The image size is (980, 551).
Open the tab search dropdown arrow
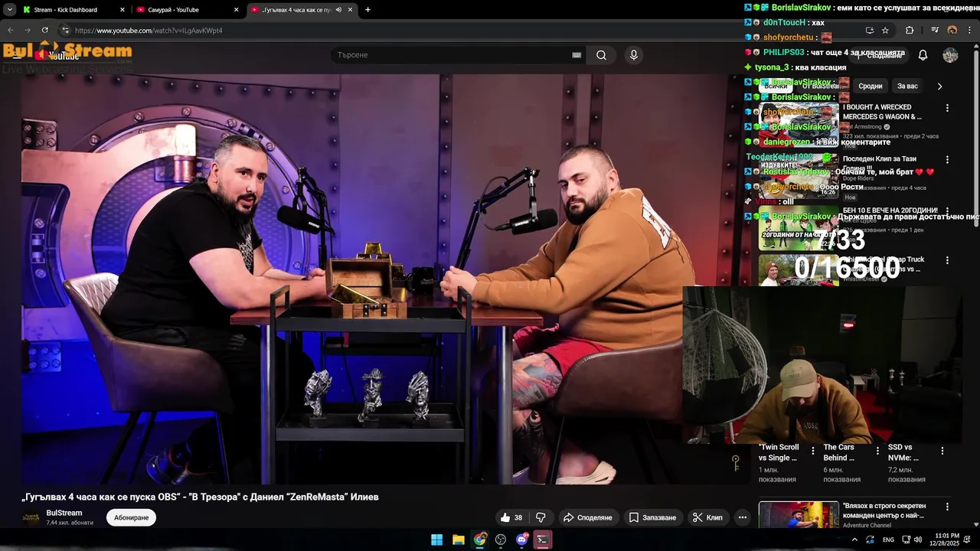(10, 10)
